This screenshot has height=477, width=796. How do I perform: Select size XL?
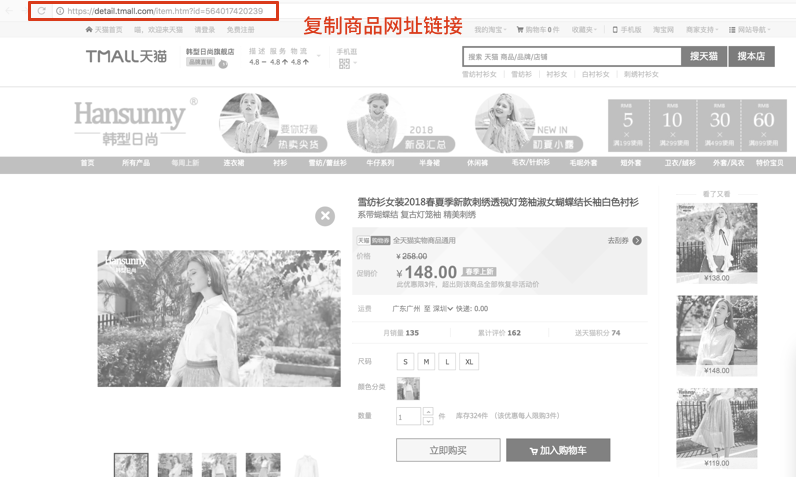[x=469, y=362]
